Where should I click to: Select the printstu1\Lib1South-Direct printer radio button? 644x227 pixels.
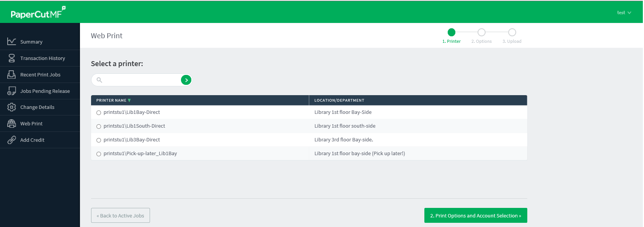[x=99, y=126]
